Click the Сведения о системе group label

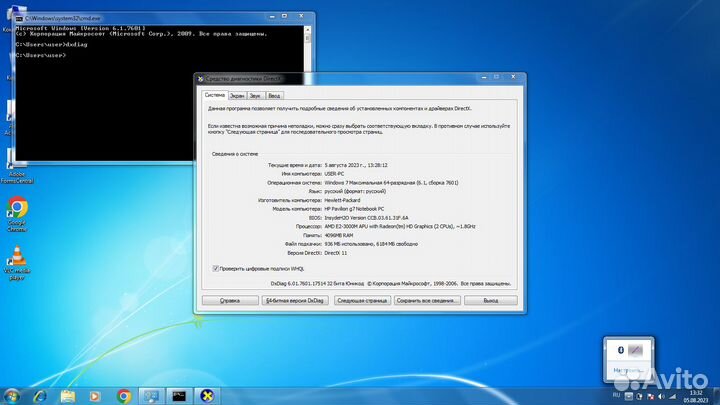click(x=235, y=154)
